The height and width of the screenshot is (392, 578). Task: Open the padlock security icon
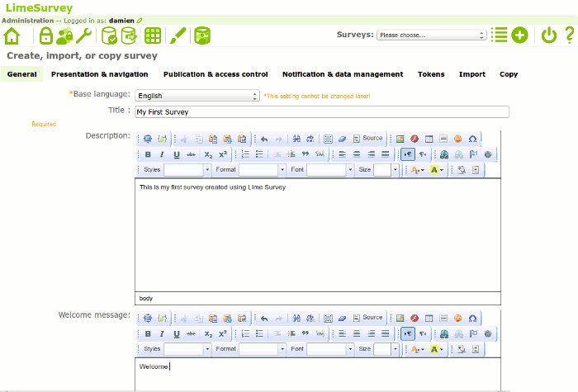pyautogui.click(x=45, y=35)
